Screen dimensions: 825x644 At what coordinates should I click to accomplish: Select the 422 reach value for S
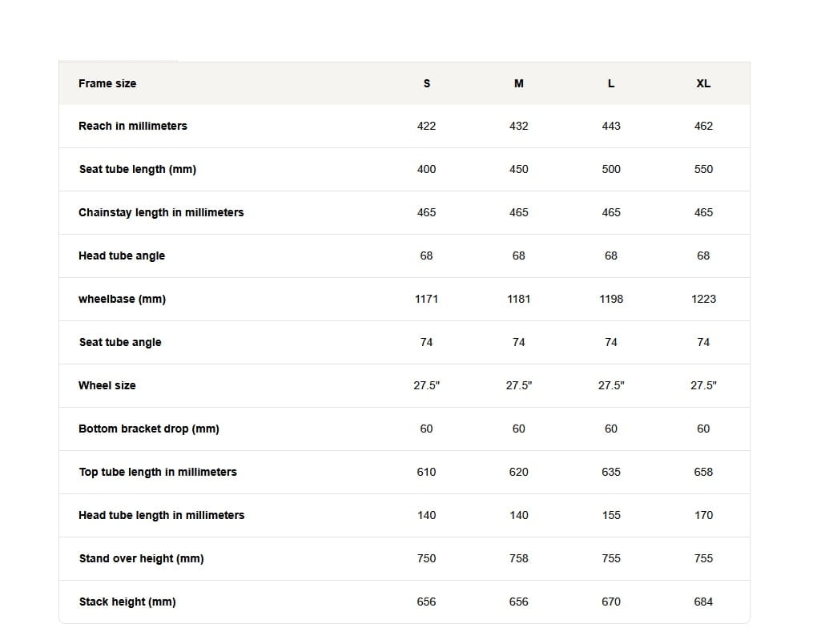(x=426, y=126)
